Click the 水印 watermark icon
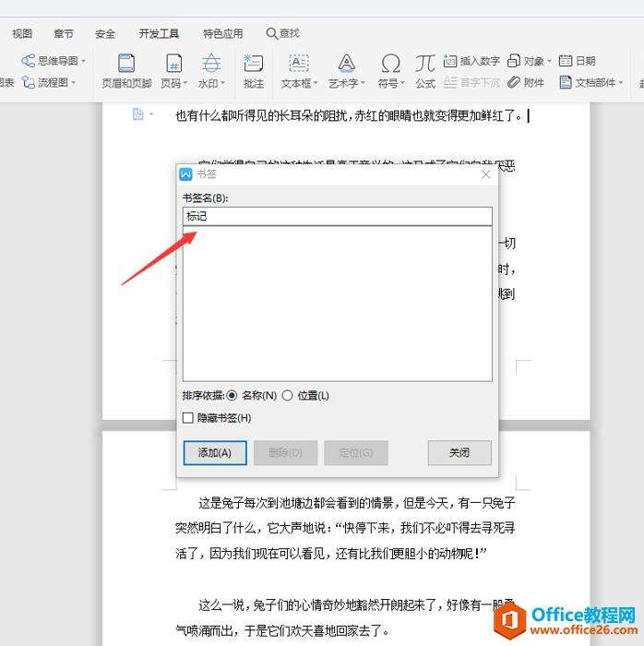Viewport: 644px width, 646px height. pyautogui.click(x=211, y=64)
